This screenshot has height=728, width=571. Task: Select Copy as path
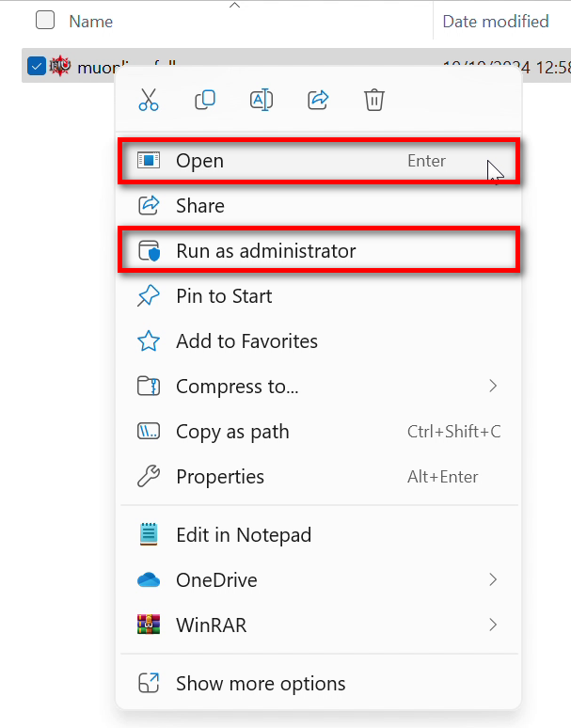pyautogui.click(x=232, y=432)
